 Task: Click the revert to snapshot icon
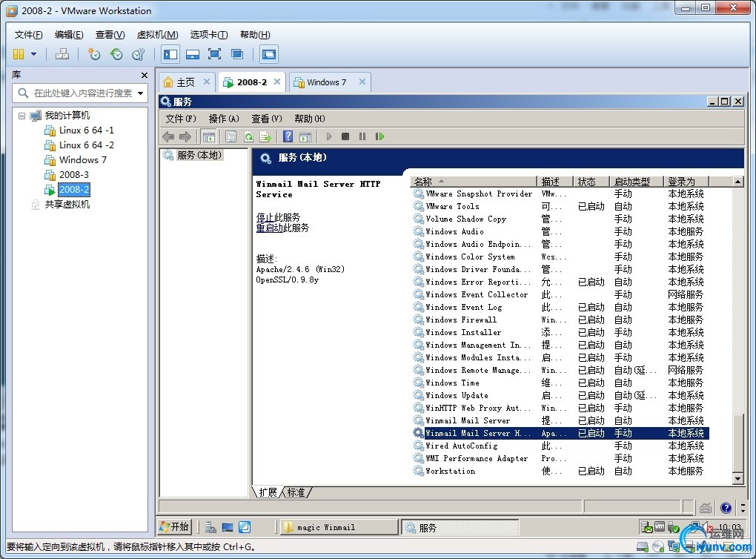pos(116,54)
